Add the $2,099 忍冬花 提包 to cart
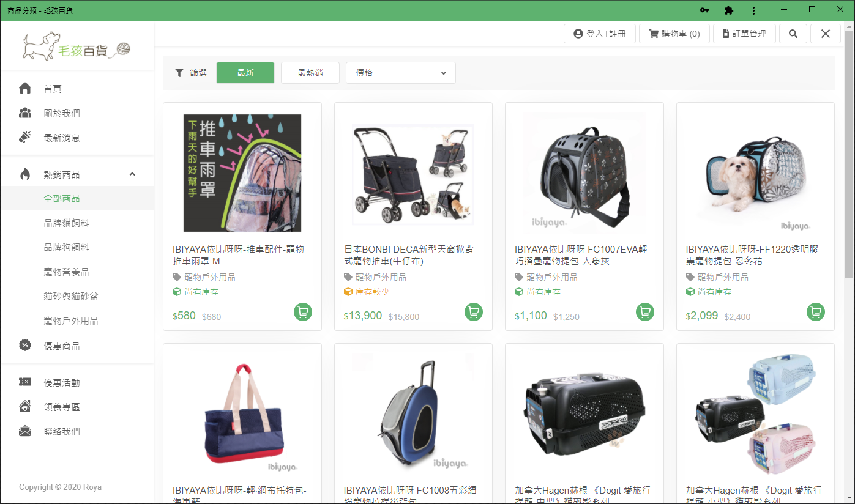855x504 pixels. coord(815,312)
